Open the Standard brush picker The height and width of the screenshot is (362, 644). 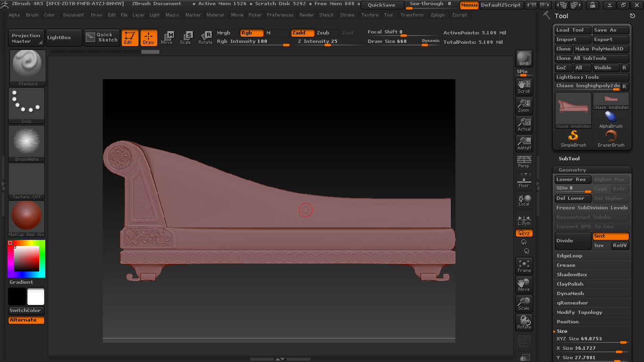click(28, 68)
